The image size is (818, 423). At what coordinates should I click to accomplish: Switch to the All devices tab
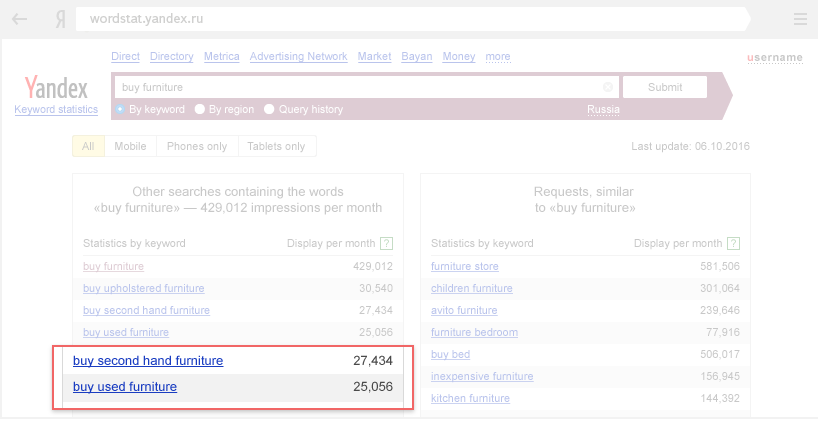88,146
